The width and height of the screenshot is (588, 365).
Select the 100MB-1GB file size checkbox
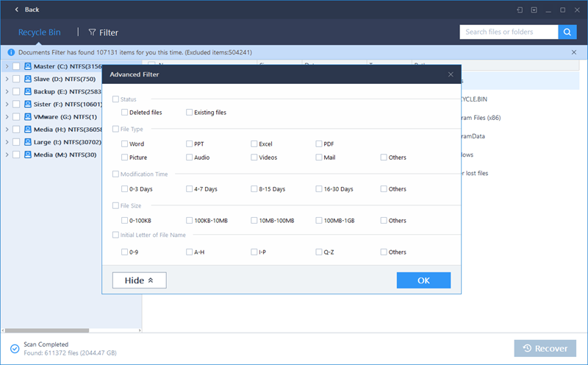point(319,221)
